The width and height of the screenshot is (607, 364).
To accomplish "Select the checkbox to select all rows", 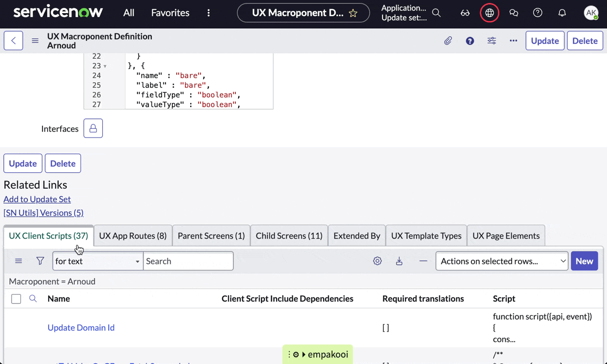I will [16, 299].
